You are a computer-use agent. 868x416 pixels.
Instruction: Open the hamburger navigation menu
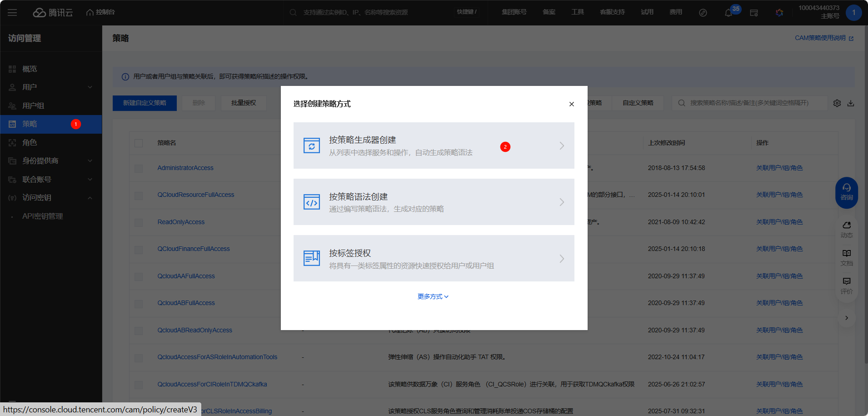tap(12, 13)
